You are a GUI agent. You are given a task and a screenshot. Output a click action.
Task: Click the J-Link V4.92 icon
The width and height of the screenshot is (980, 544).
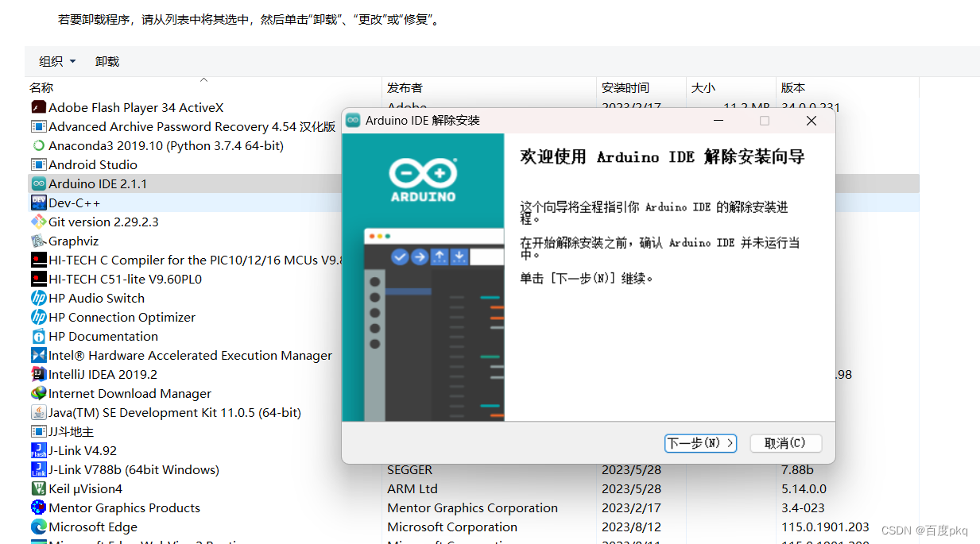pos(38,450)
